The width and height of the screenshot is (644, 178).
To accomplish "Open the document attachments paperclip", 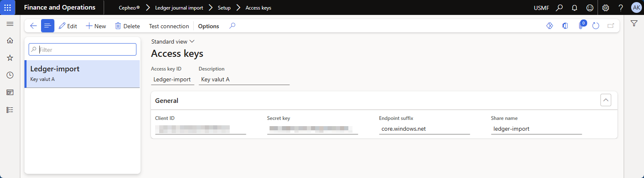I will (581, 26).
